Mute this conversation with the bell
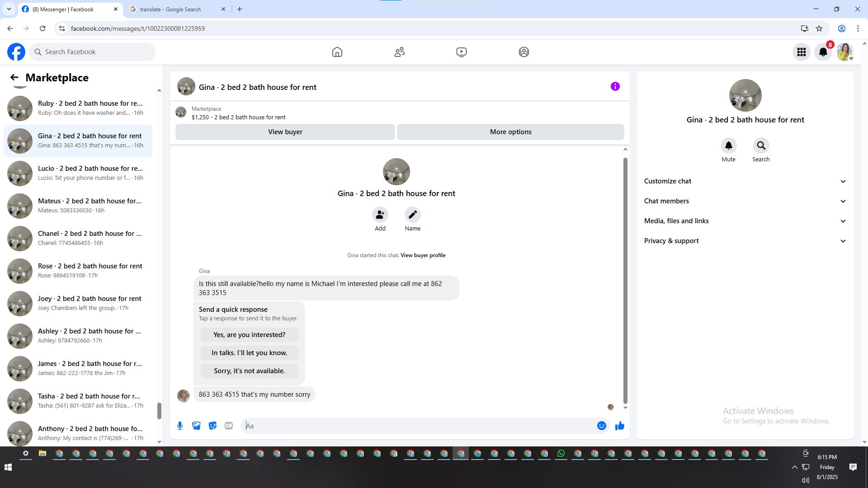 (x=728, y=145)
